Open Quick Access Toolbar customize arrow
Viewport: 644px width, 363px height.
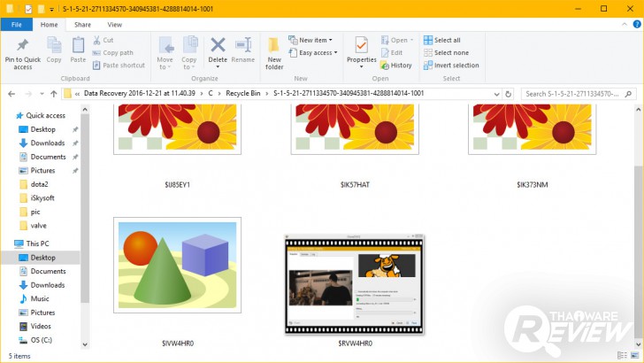(51, 9)
